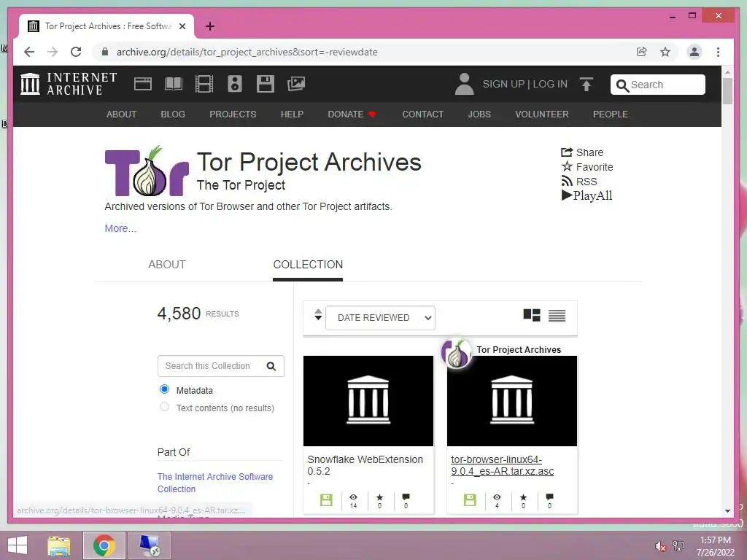Open BLOG in the nav bar

[173, 114]
